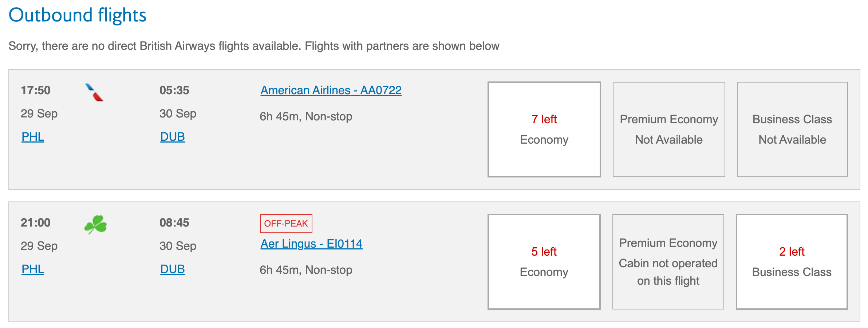Click PHL link on the 21:00 flight

pos(33,269)
